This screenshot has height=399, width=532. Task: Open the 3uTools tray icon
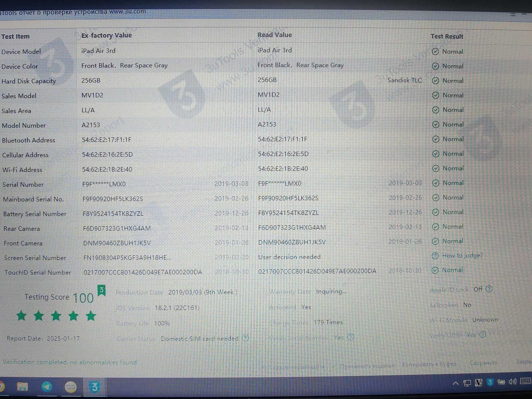coord(490,382)
